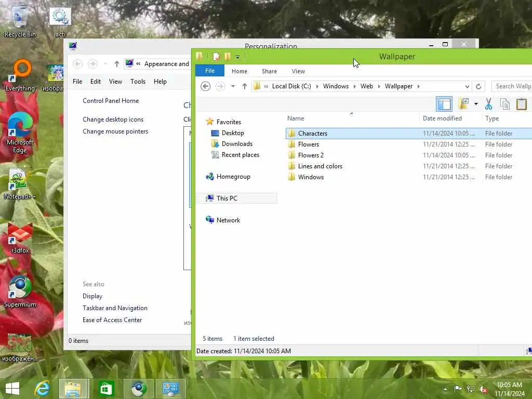Click the Start button on the taskbar
This screenshot has width=532, height=399.
tap(12, 389)
